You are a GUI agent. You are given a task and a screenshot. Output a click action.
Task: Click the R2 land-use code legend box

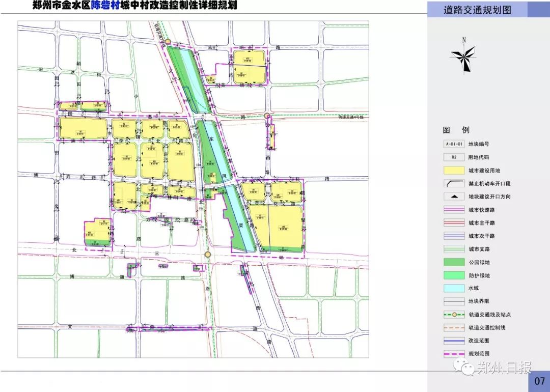point(454,157)
